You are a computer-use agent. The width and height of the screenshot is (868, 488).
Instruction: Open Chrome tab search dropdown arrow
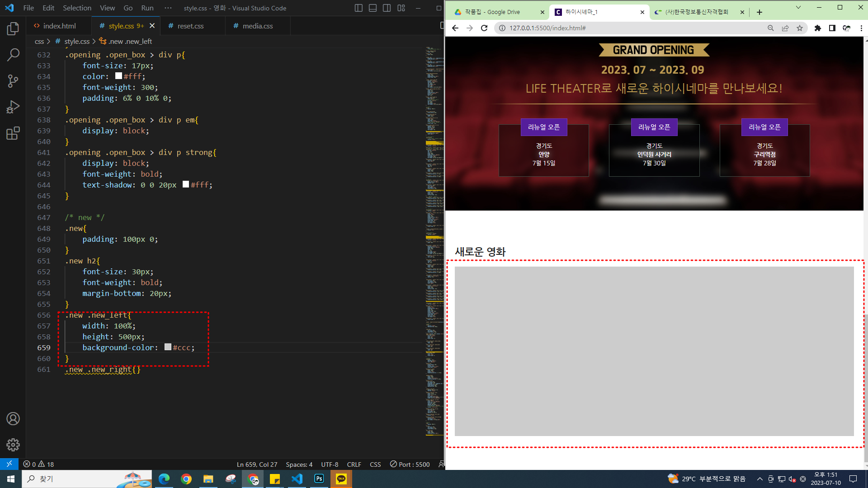tap(798, 7)
